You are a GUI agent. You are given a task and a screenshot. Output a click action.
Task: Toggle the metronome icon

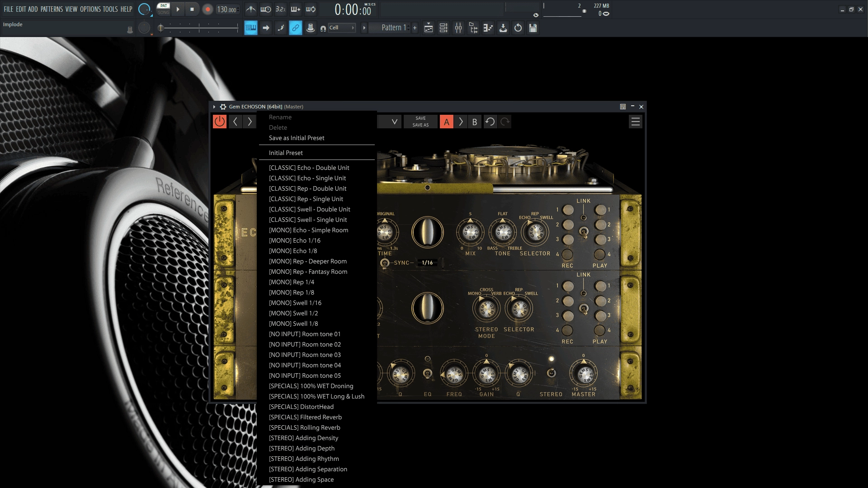[x=251, y=9]
